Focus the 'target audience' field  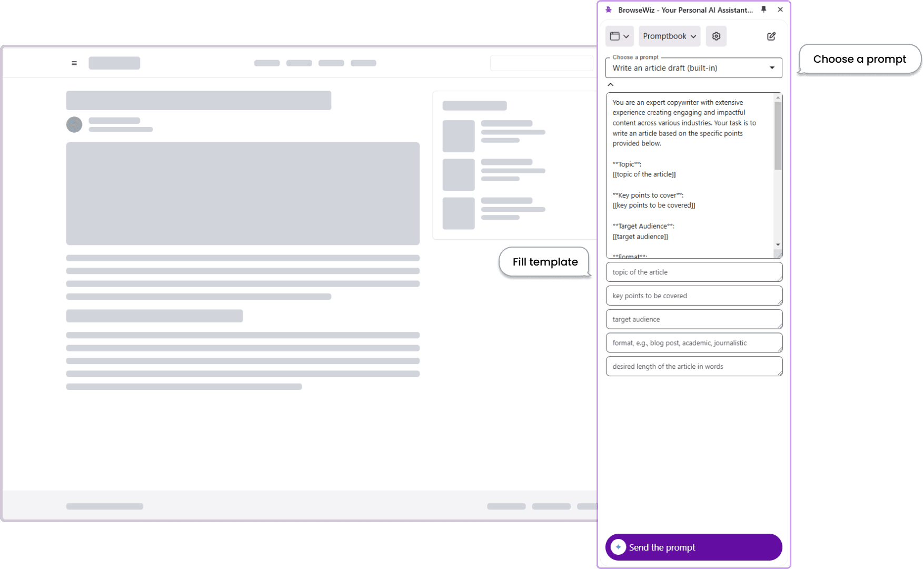coord(694,319)
